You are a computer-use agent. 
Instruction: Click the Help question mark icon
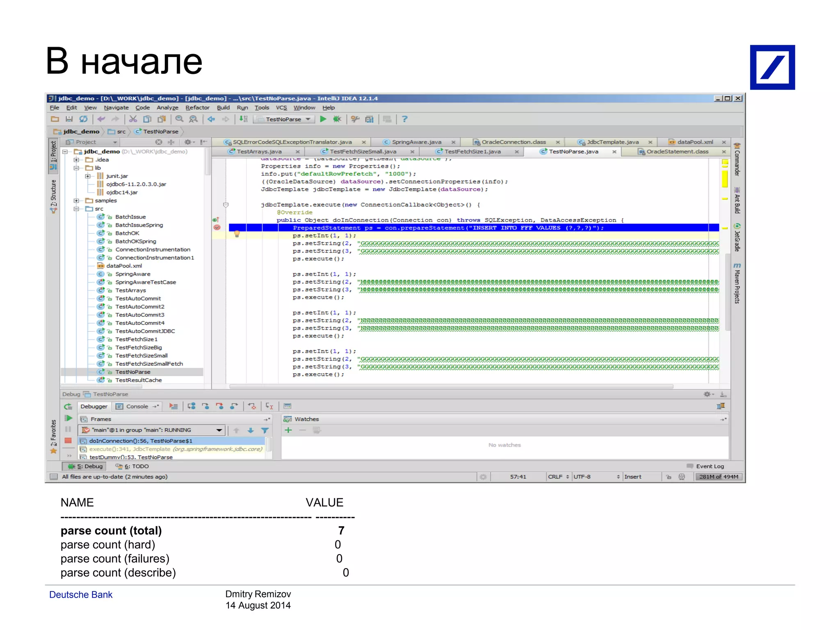coord(404,119)
